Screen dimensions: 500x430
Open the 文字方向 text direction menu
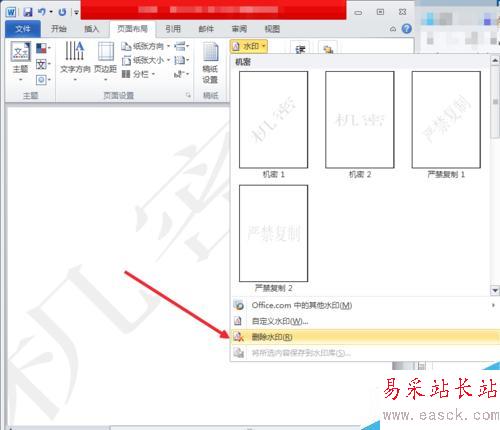[x=75, y=62]
